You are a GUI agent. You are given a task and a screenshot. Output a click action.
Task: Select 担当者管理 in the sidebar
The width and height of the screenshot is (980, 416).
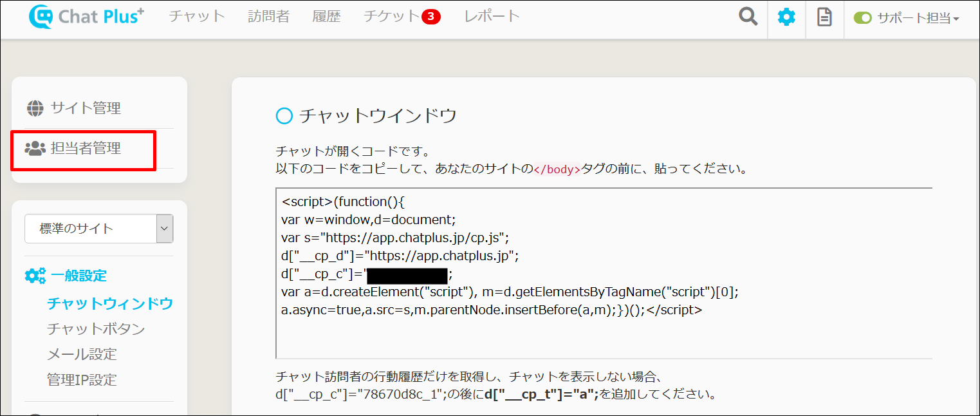click(86, 149)
